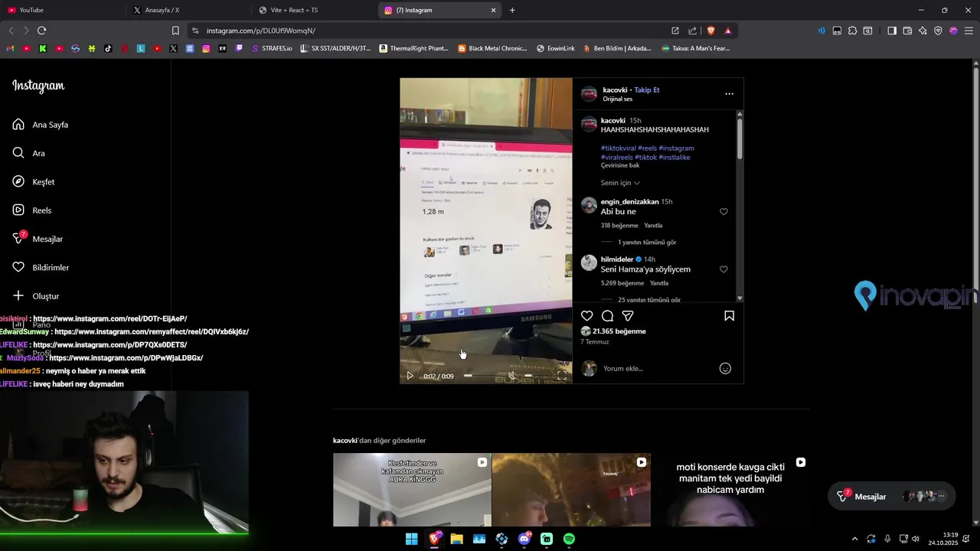Viewport: 980px width, 551px height.
Task: Open 'Black Metal Chronic...' bookmark
Action: (492, 48)
